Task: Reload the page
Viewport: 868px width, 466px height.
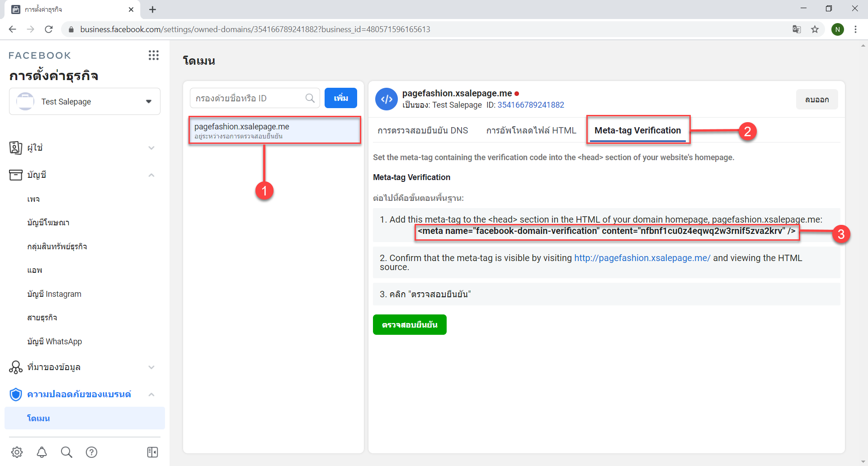Action: click(x=49, y=29)
